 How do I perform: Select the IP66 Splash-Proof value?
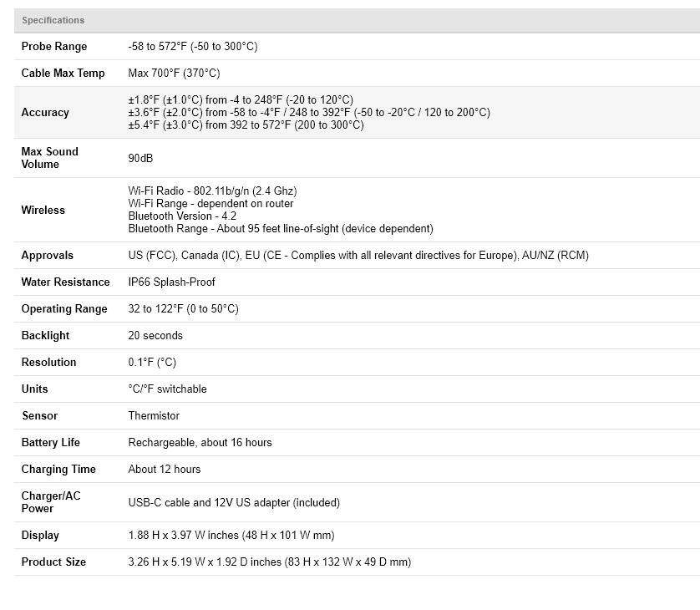coord(171,282)
